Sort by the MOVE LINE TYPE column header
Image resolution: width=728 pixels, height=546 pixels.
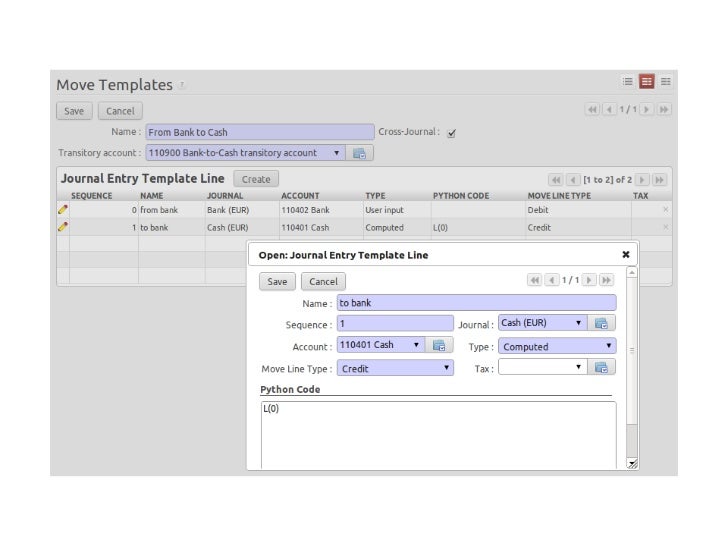(x=559, y=196)
